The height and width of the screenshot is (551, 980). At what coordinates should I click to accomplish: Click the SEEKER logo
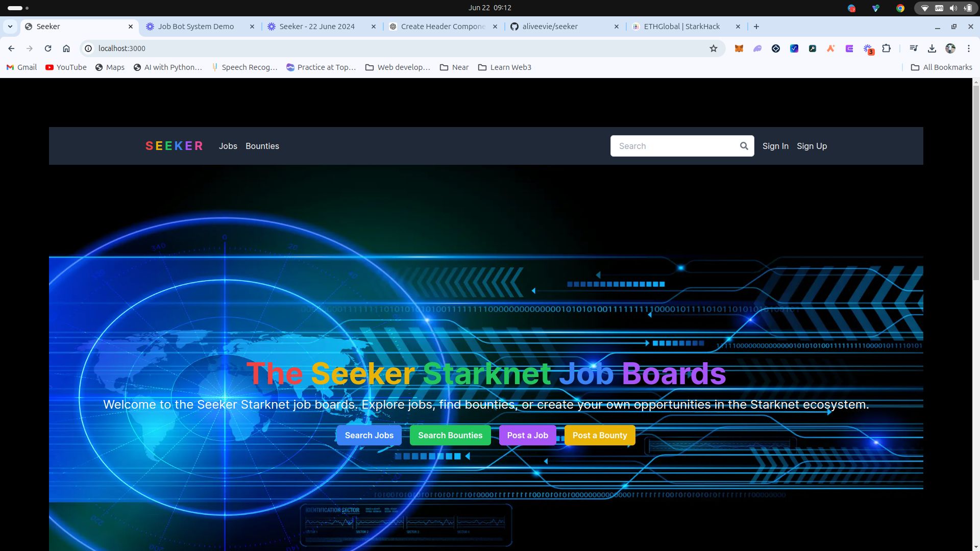coord(174,146)
